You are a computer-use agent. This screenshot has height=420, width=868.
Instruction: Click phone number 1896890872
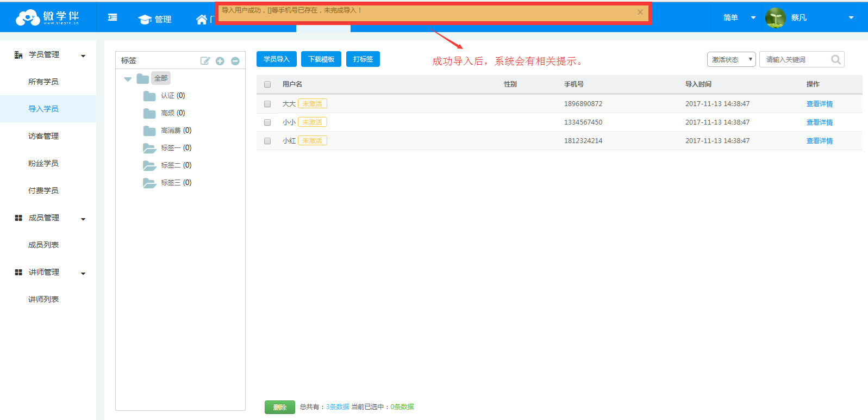coord(583,104)
